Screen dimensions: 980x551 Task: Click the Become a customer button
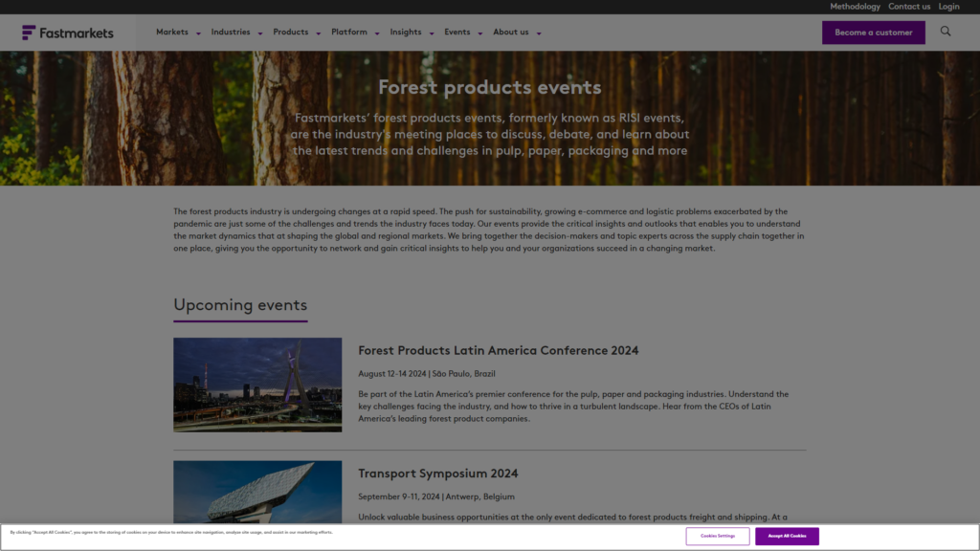[873, 33]
